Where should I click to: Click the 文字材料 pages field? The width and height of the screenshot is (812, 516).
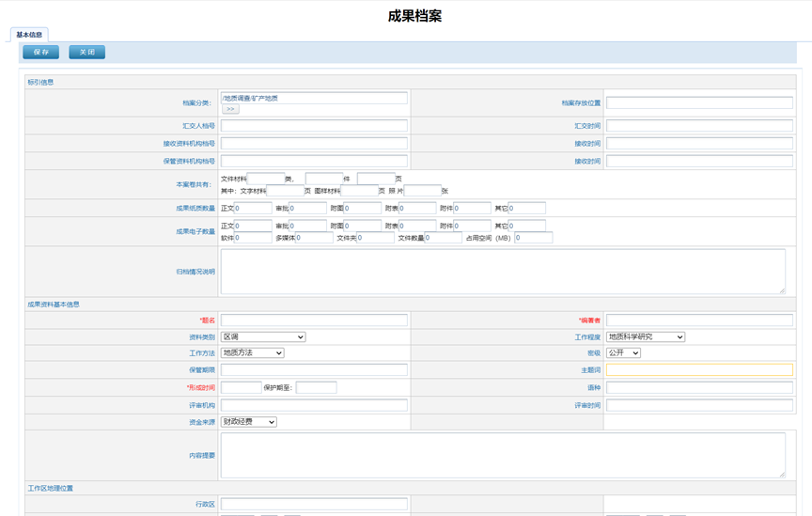pos(285,191)
